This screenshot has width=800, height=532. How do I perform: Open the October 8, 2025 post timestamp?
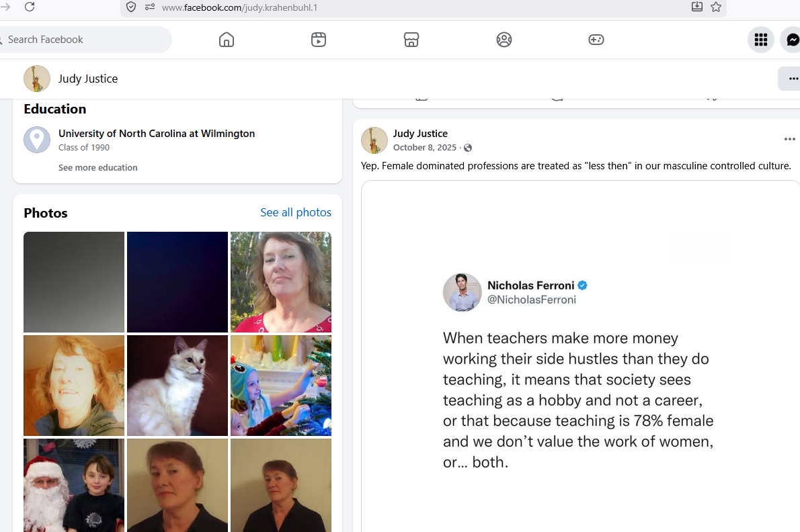pos(424,147)
